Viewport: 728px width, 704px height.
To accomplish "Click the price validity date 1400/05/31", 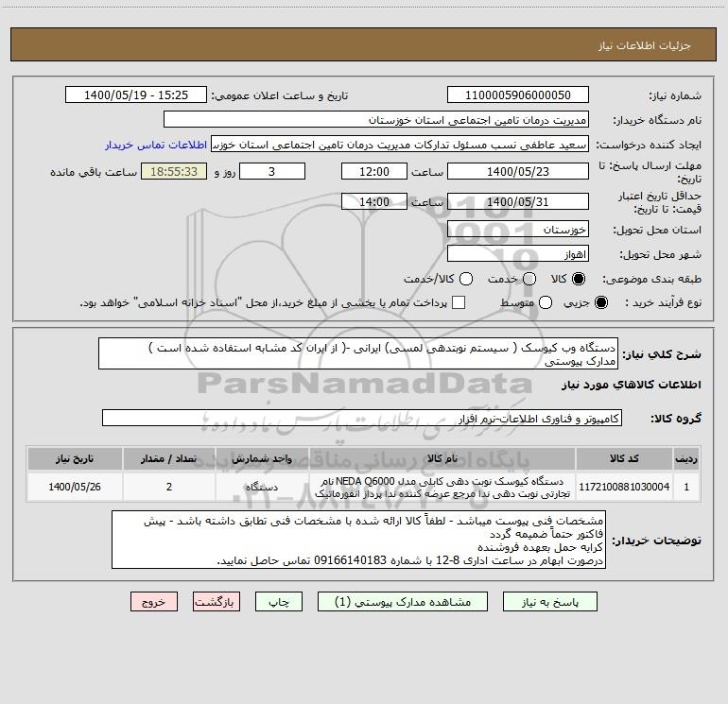I will tap(518, 201).
